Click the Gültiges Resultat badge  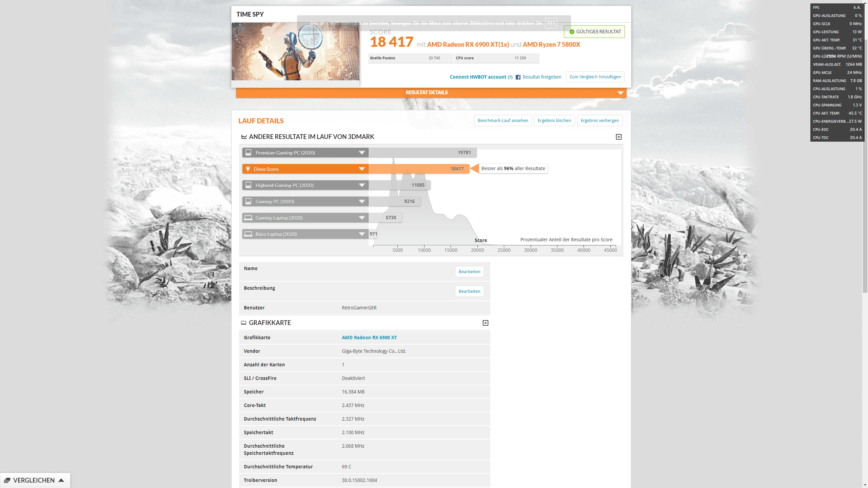[x=594, y=32]
